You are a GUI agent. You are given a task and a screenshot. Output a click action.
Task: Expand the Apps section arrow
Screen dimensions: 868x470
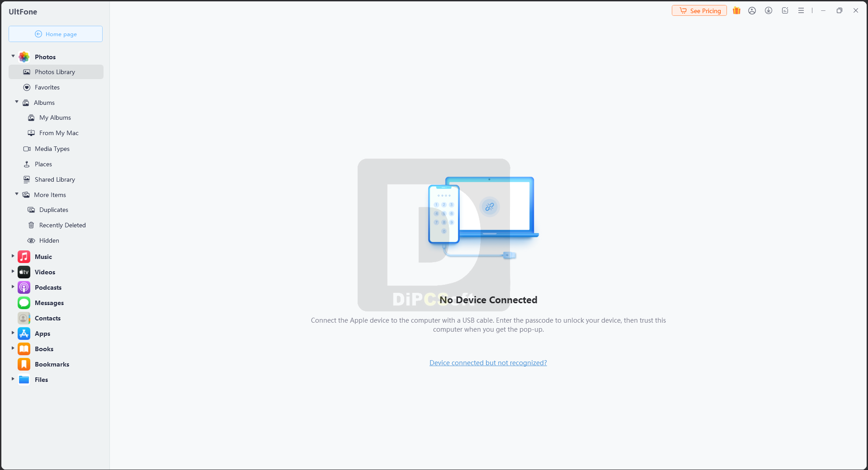click(x=13, y=333)
